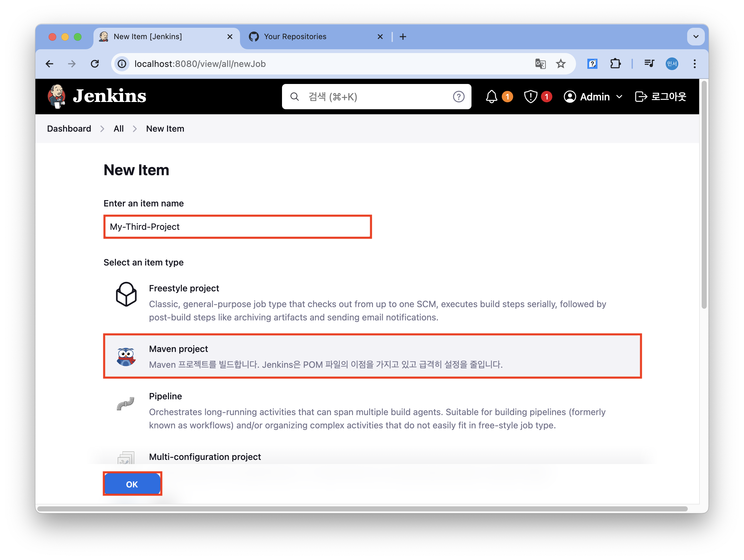The width and height of the screenshot is (744, 560).
Task: Switch to the Your Repositories tab
Action: pos(295,37)
